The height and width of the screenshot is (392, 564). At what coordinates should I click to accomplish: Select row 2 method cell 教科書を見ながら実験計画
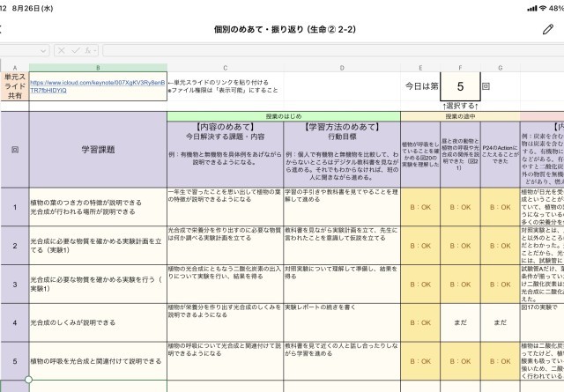tap(342, 246)
